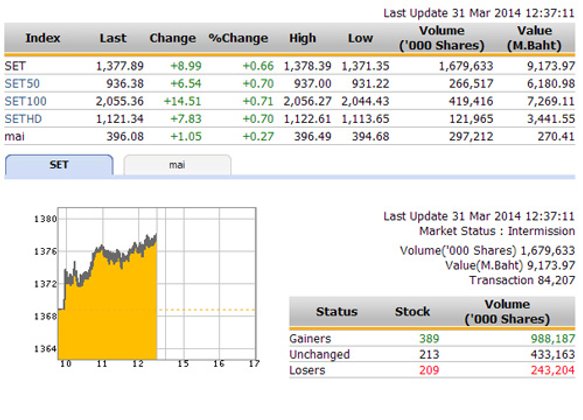Click the Last column header
583x420 pixels.
coord(113,38)
